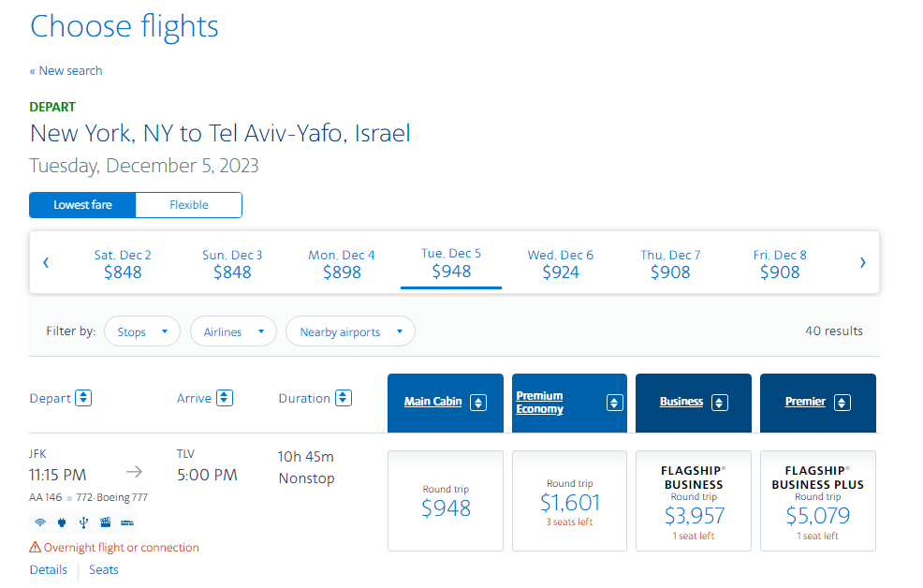Viewport: 923px width, 588px height.
Task: Switch to Flexible fare option
Action: pyautogui.click(x=189, y=205)
